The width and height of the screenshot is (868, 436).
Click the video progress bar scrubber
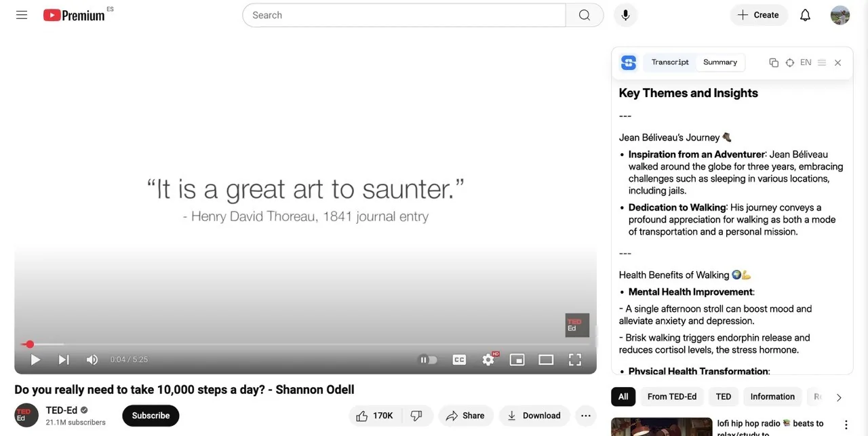(x=29, y=344)
